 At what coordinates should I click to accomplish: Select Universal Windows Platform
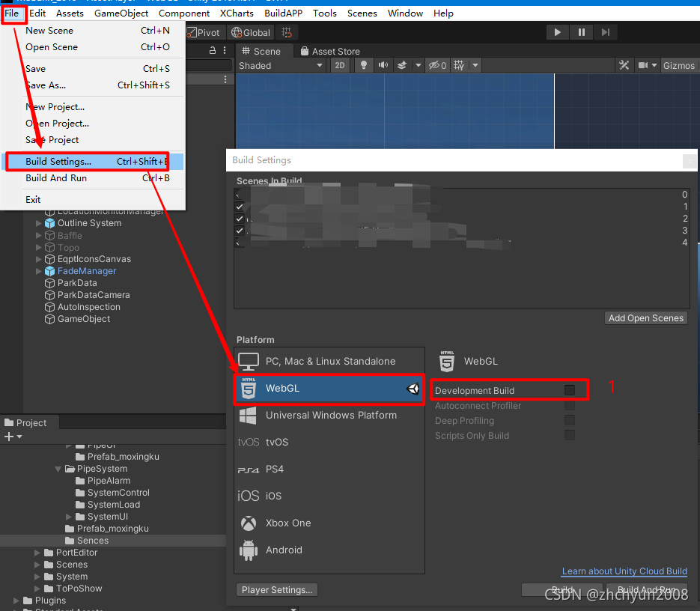(329, 416)
